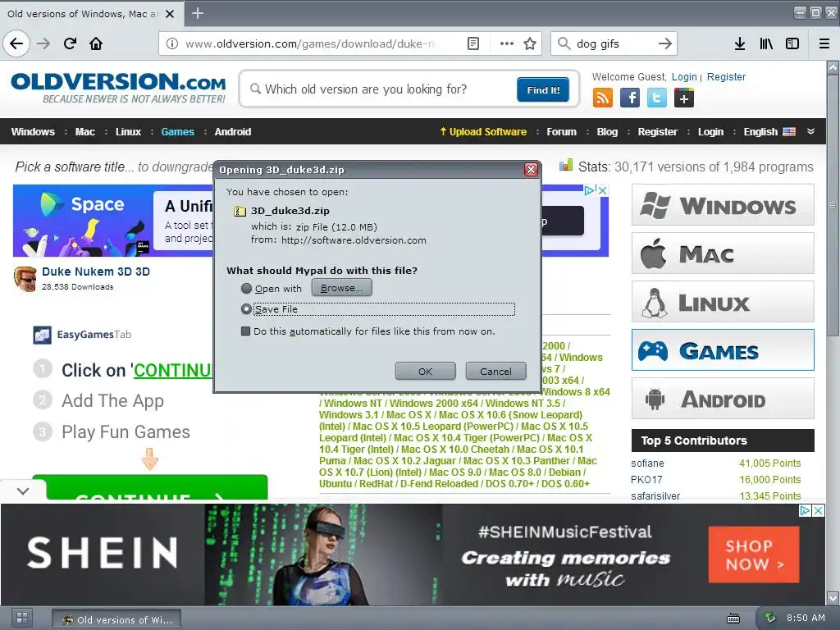Close the Old versions of Windows tab

(x=170, y=14)
